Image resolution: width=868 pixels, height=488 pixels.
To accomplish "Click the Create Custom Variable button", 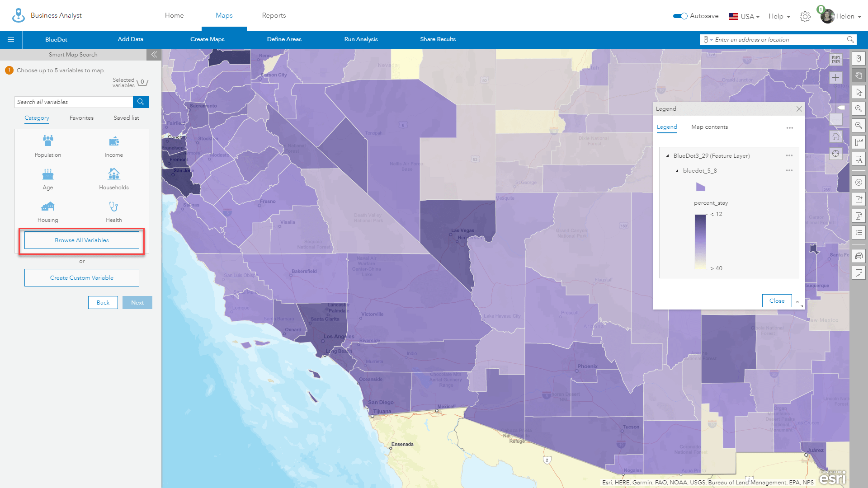I will (x=81, y=277).
